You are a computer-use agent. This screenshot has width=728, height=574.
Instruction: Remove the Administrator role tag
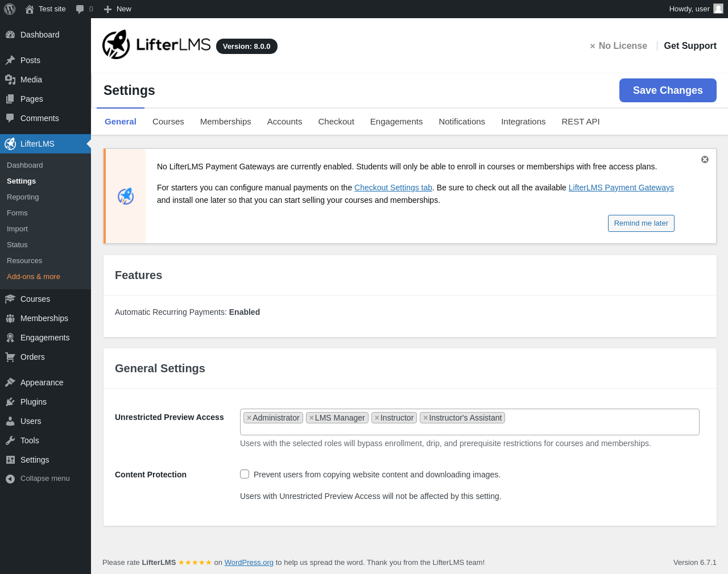click(x=249, y=418)
